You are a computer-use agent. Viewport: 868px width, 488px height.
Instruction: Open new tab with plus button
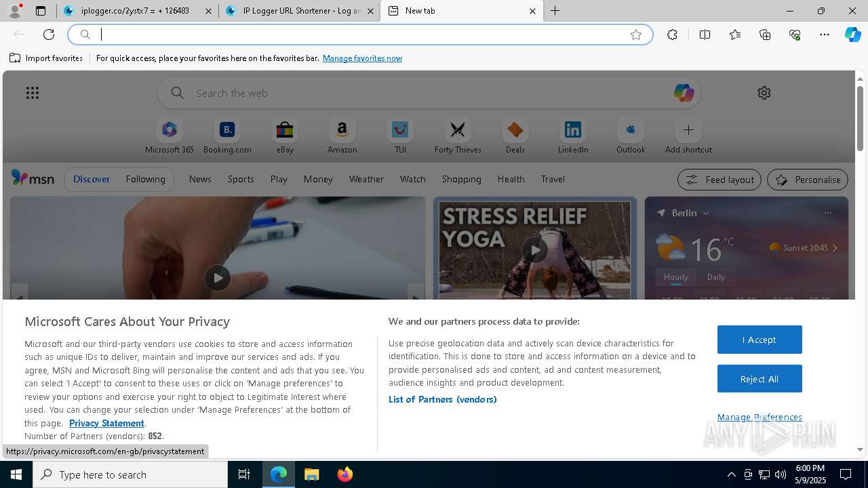[x=555, y=11]
